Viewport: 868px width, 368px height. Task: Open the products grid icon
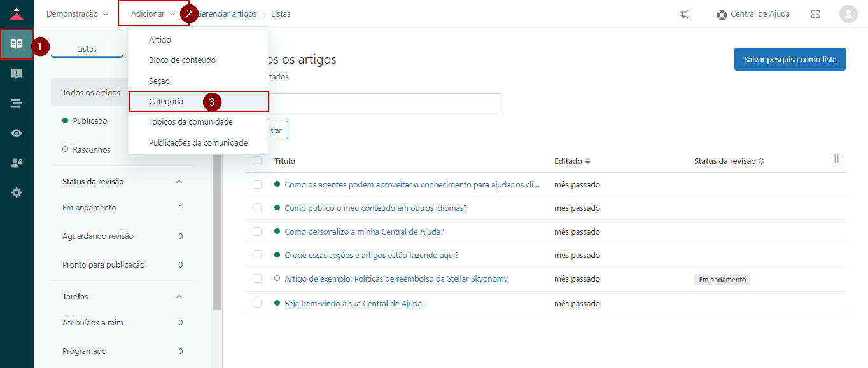[x=815, y=14]
